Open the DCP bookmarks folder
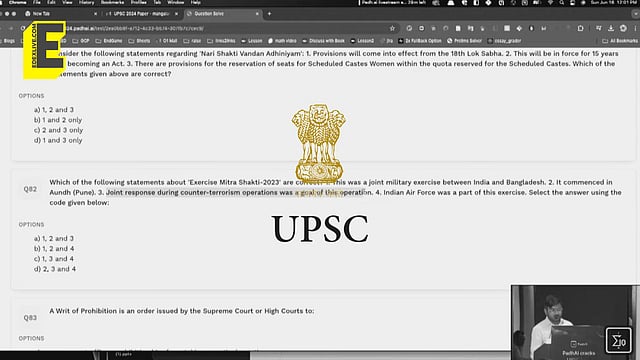The height and width of the screenshot is (360, 640). click(x=81, y=41)
